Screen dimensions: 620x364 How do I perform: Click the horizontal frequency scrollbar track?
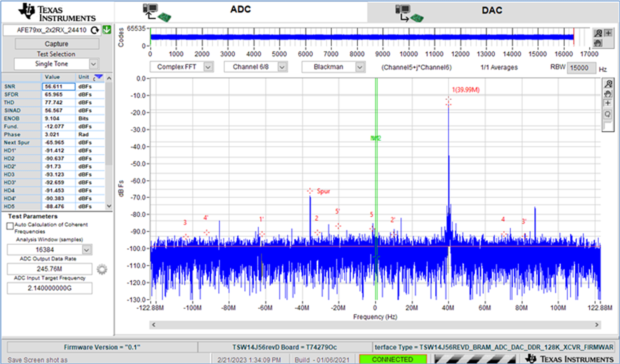tap(375, 325)
